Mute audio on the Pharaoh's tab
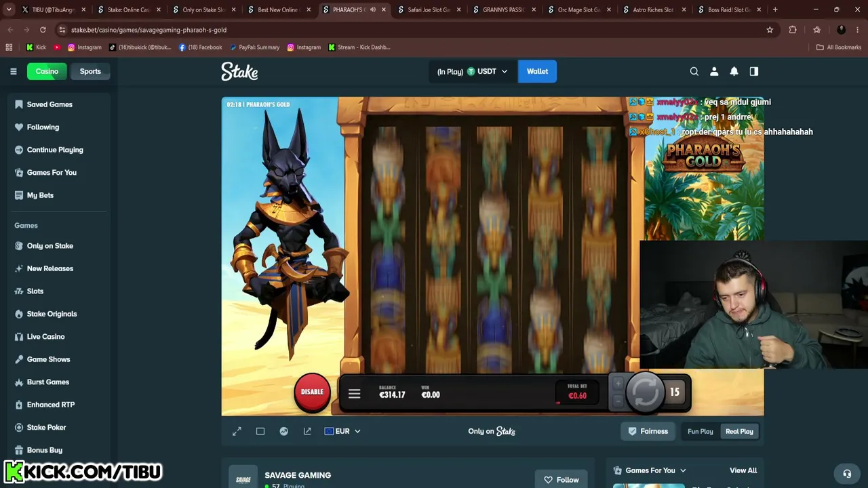 click(x=372, y=9)
